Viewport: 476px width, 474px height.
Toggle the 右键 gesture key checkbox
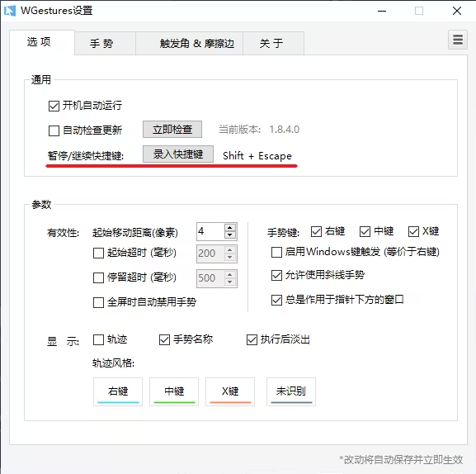pos(316,232)
